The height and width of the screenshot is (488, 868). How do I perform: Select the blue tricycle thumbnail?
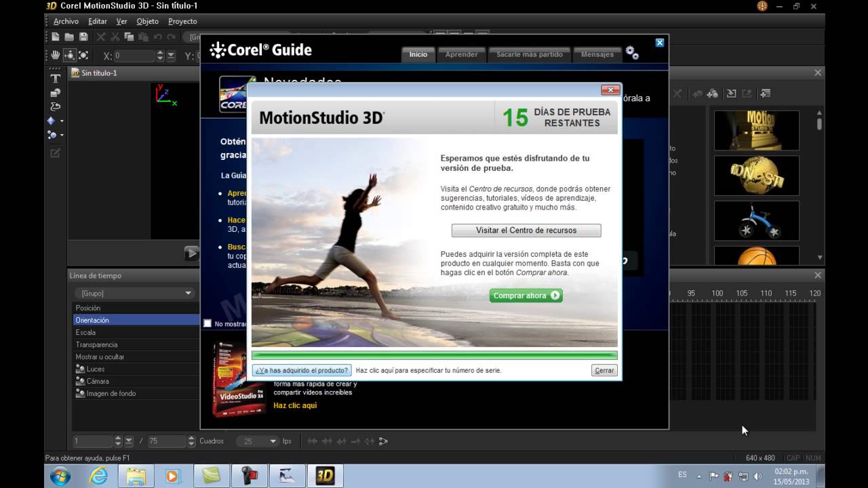click(x=757, y=221)
